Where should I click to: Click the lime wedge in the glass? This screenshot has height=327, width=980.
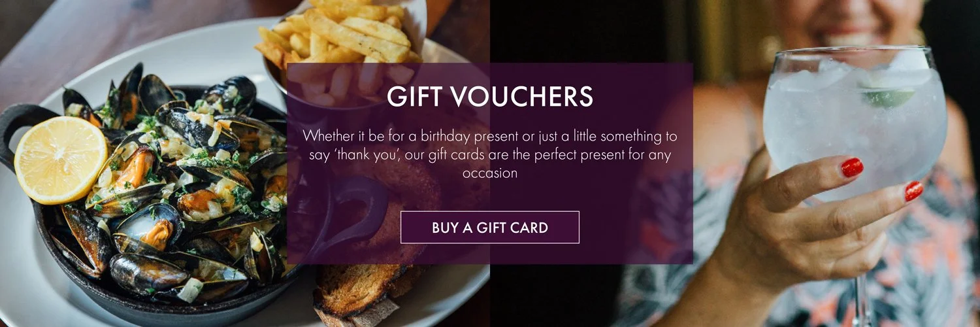[x=887, y=96]
